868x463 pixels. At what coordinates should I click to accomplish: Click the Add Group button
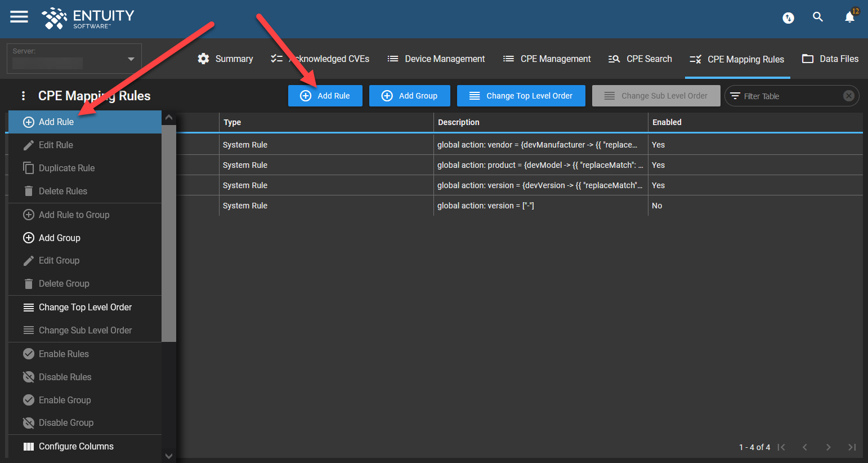click(x=409, y=96)
